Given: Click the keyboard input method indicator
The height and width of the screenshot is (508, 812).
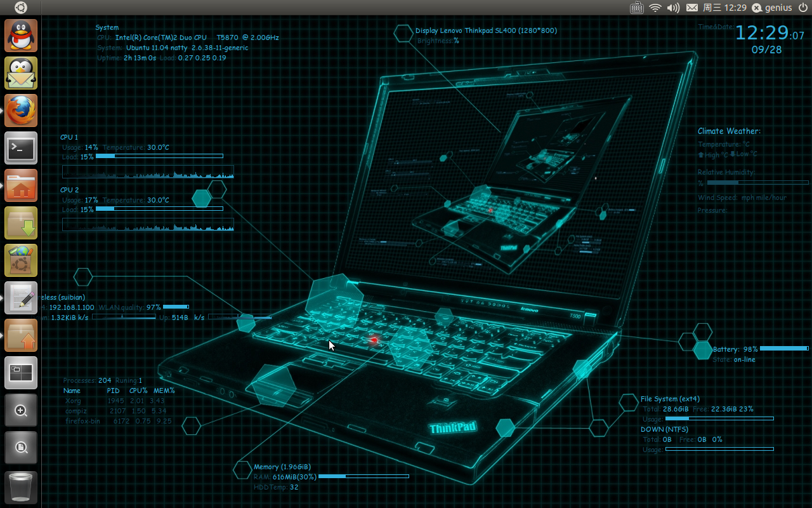Looking at the screenshot, I should tap(637, 8).
